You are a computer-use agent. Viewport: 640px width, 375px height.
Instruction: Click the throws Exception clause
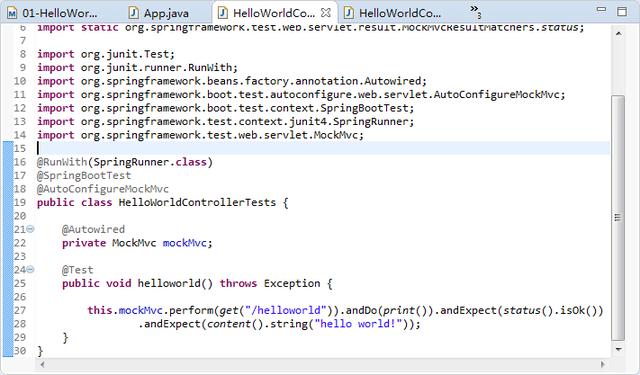coord(270,283)
